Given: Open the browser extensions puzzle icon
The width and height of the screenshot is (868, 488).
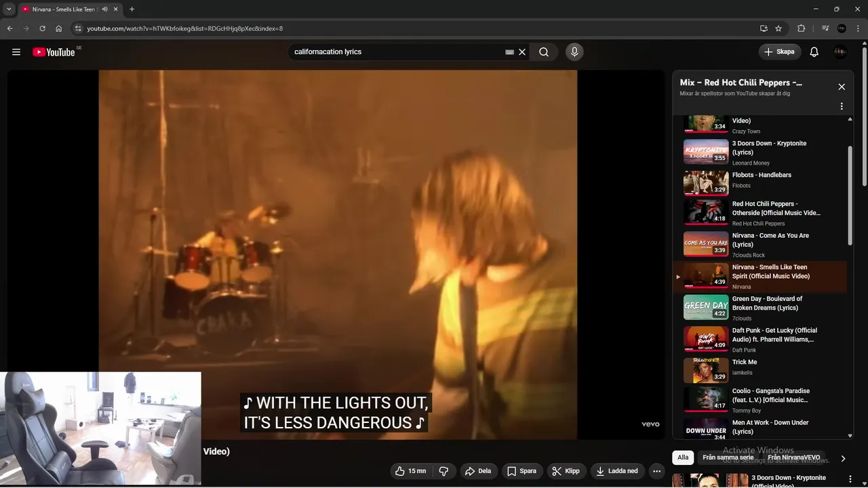Looking at the screenshot, I should (x=801, y=28).
